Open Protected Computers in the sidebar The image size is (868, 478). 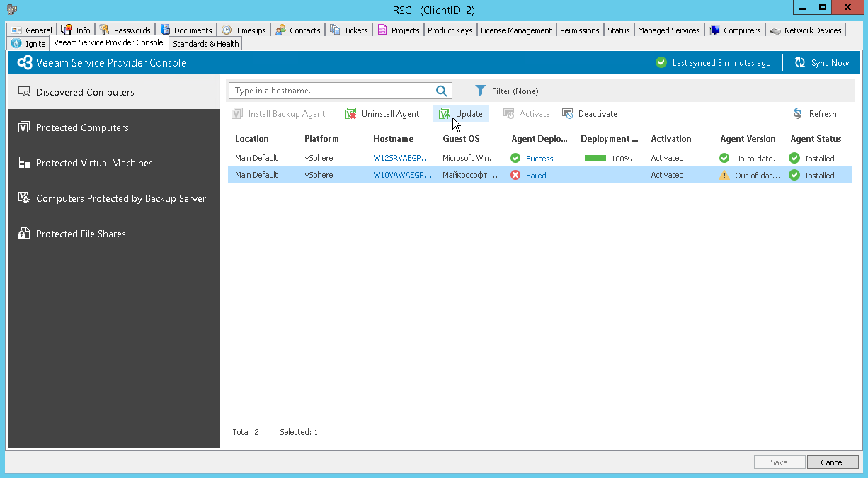click(x=82, y=127)
